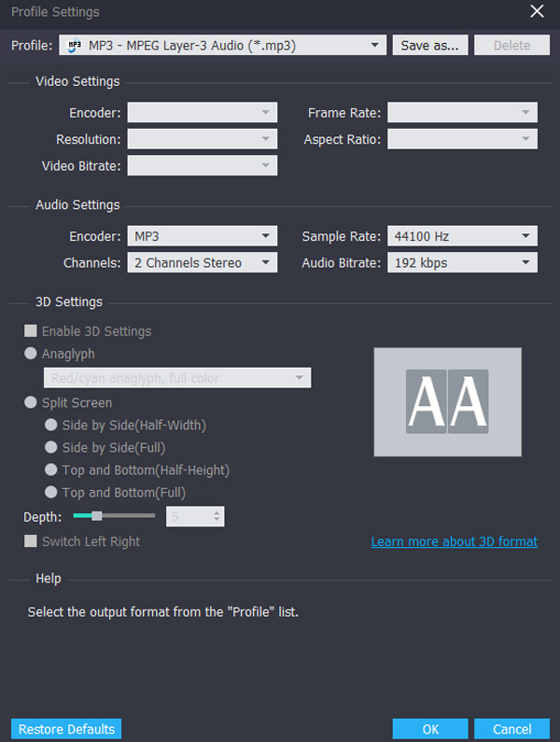Increase the Depth value stepper
The width and height of the screenshot is (560, 742).
tap(217, 512)
